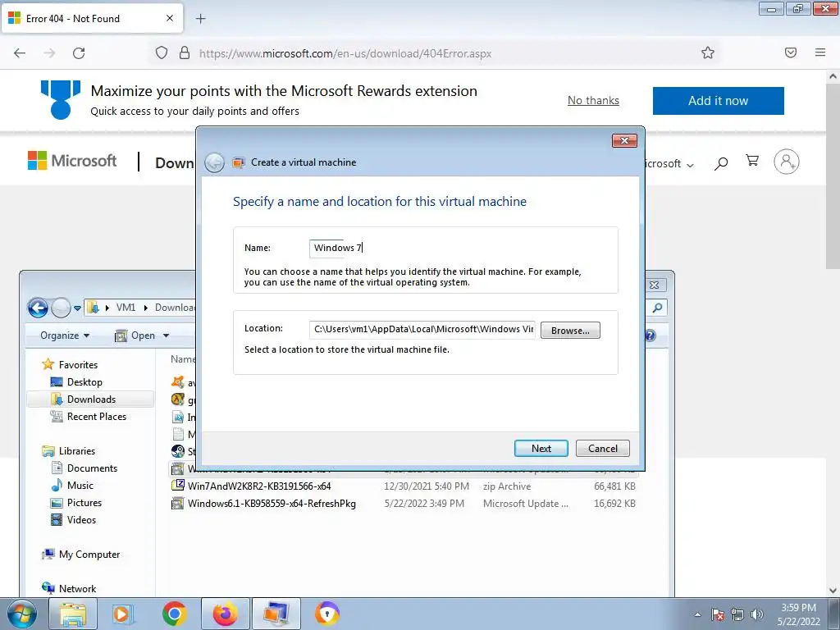Open the Windows Start menu
Viewport: 840px width, 630px height.
[21, 614]
